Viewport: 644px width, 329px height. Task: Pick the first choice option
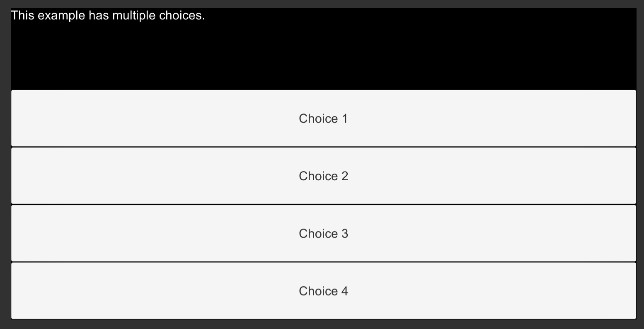click(x=323, y=119)
